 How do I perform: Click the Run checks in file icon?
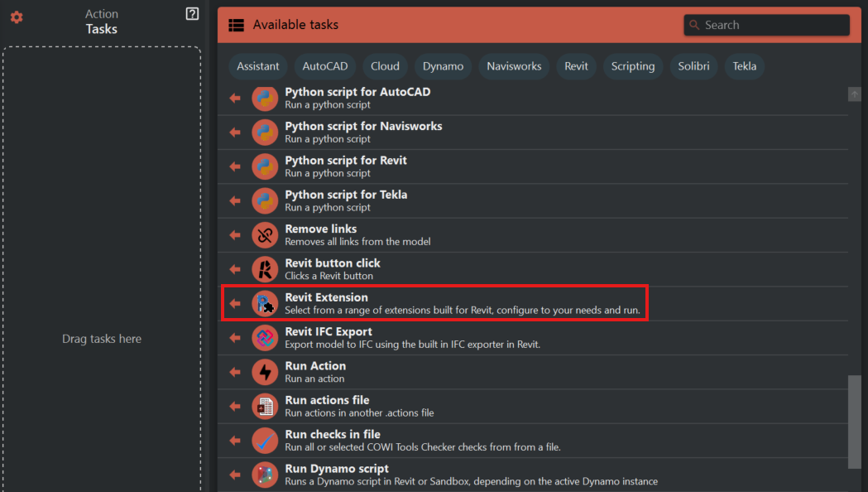click(265, 441)
